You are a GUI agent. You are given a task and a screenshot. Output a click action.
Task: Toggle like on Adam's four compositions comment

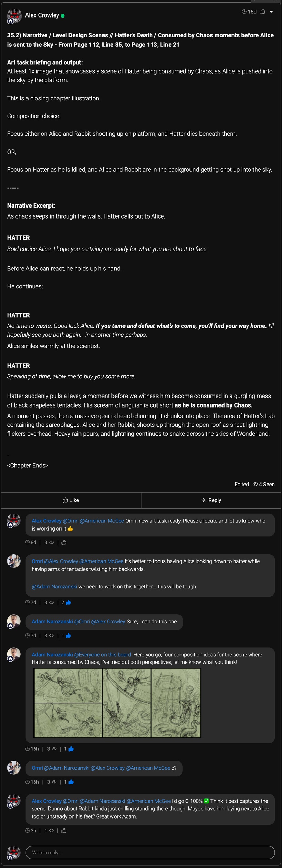71,749
